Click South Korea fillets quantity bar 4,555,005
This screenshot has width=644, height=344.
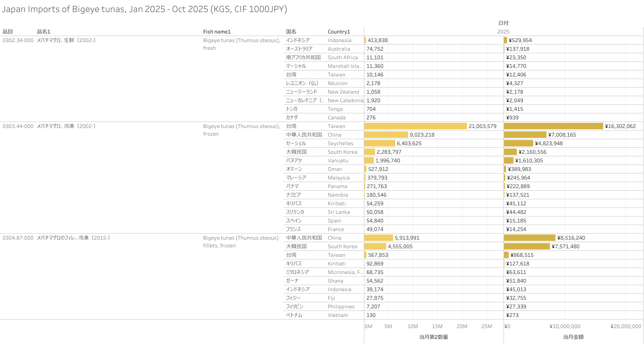(x=375, y=247)
